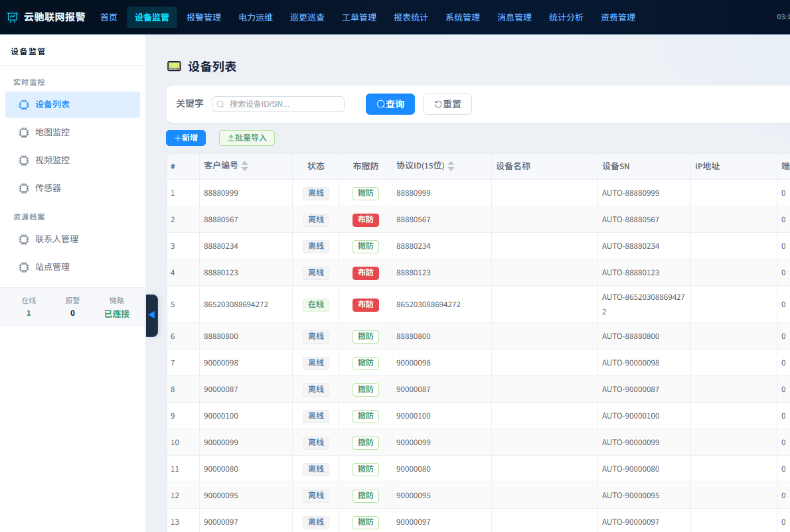This screenshot has height=532, width=790.
Task: Open the 资费管理 top menu
Action: (x=618, y=18)
